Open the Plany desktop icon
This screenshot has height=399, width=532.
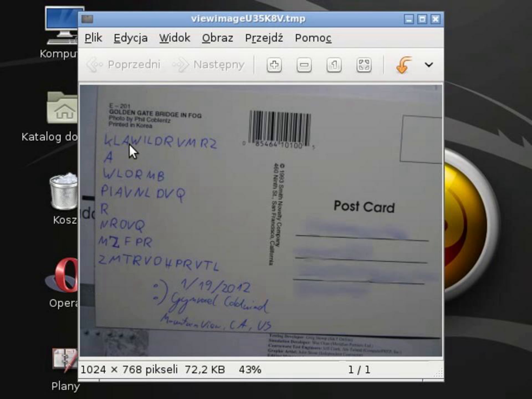pos(65,369)
